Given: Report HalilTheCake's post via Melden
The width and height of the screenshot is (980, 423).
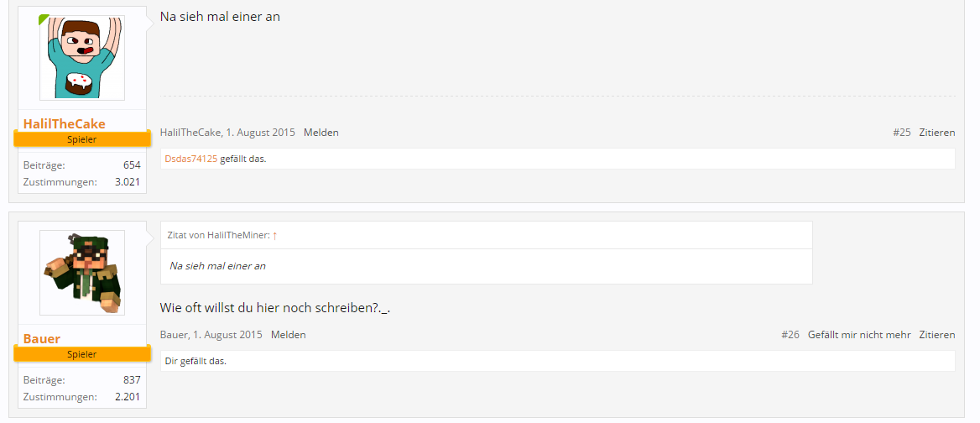Looking at the screenshot, I should click(321, 133).
